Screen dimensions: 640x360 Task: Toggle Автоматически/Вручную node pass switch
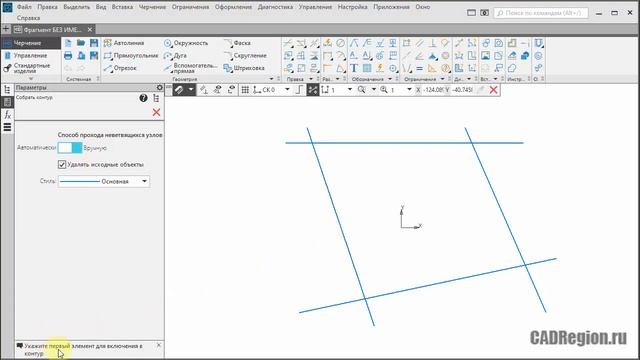coord(70,148)
